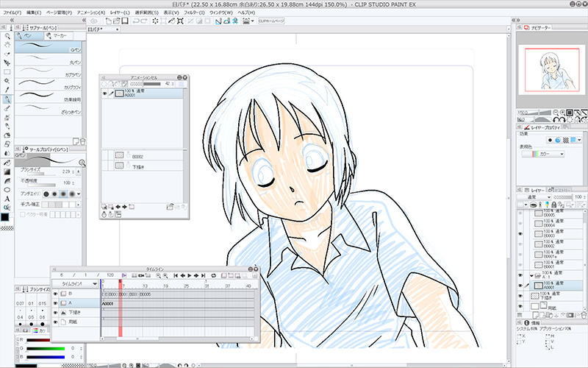Toggle loop playback in timeline
Screen dimensions: 588x368
tap(213, 275)
